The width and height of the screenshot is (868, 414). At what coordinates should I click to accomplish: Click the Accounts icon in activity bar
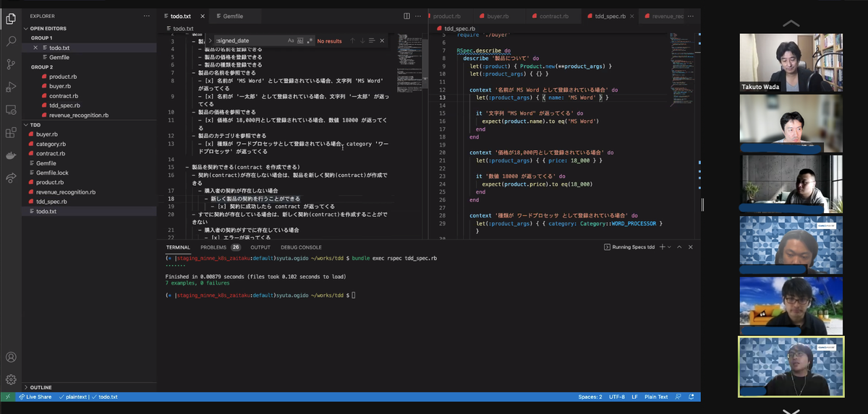point(11,357)
